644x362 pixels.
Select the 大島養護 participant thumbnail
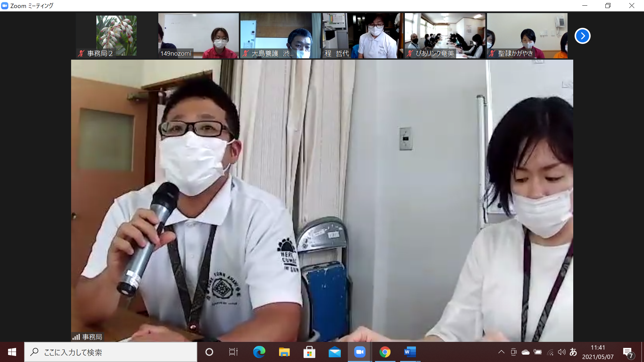(281, 36)
